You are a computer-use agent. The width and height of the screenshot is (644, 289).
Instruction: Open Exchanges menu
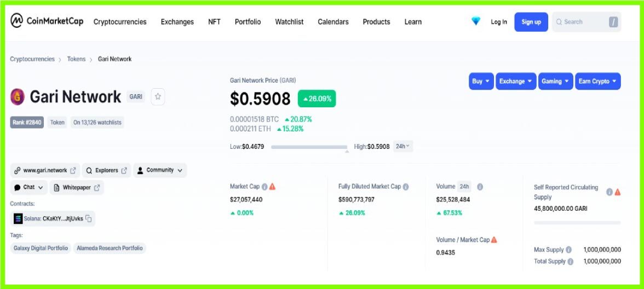[x=177, y=22]
